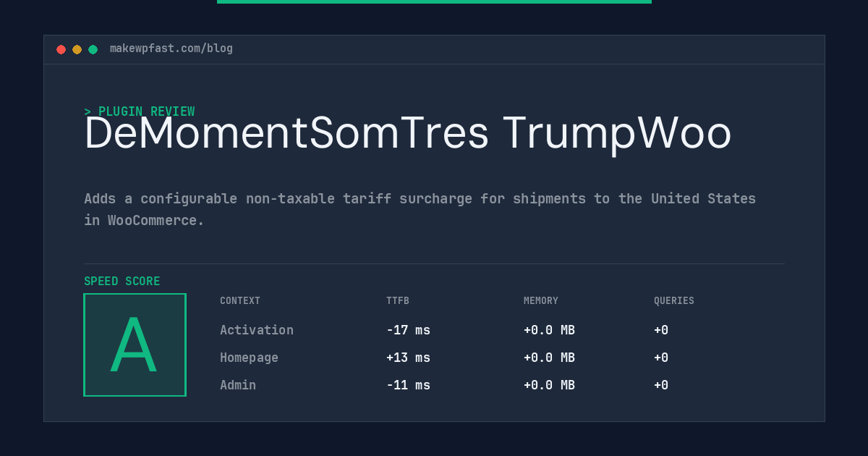This screenshot has height=456, width=868.
Task: Click the DeMomentSomTres TrumpWoo title
Action: coord(408,134)
